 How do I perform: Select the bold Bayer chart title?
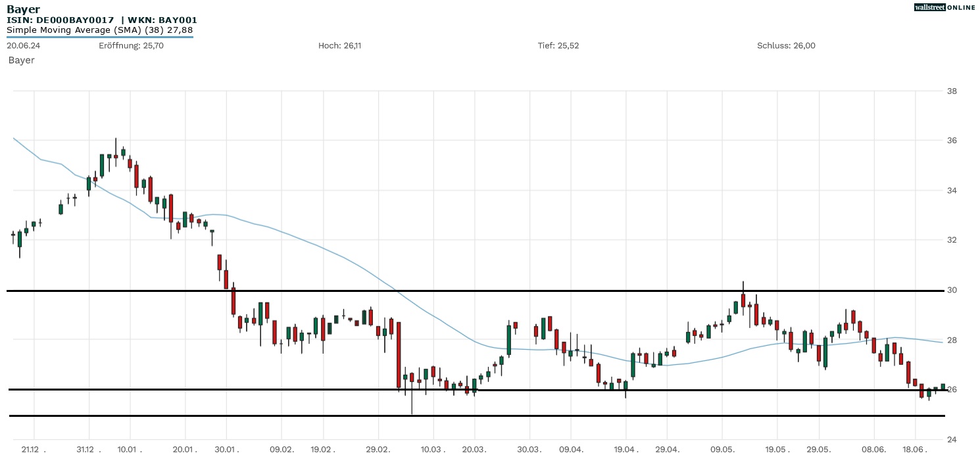click(23, 9)
